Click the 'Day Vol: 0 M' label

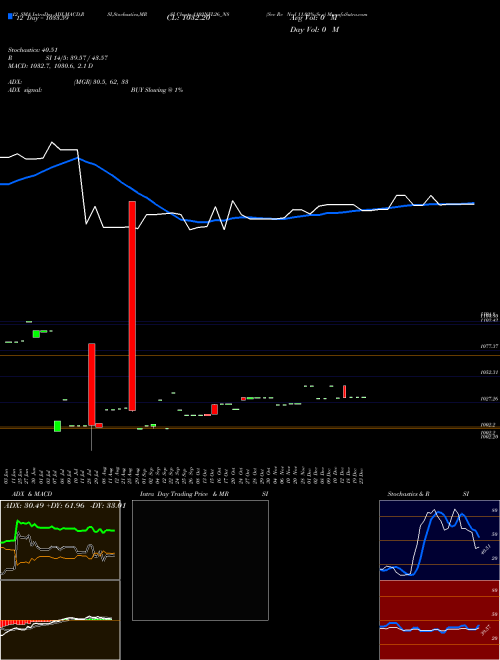pyautogui.click(x=314, y=30)
